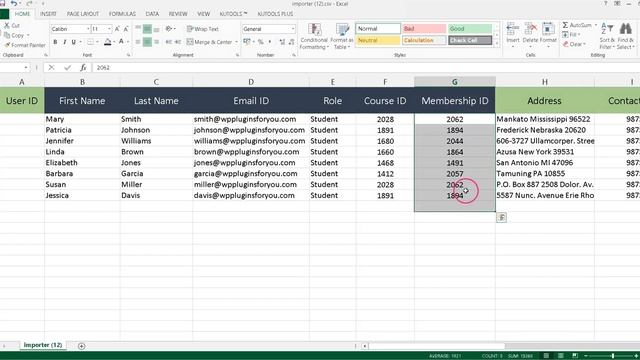Screen dimensions: 640x360
Task: Open Find & Select binoculars tool
Action: [x=625, y=36]
